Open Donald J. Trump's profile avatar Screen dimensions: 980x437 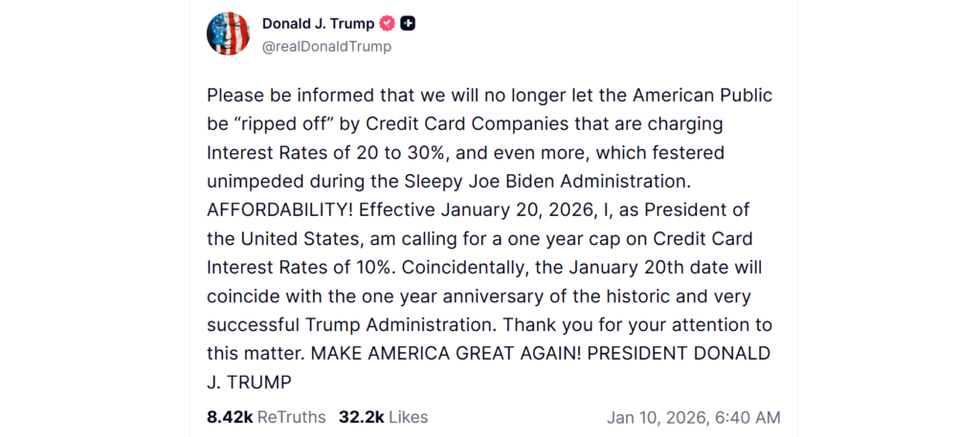pyautogui.click(x=229, y=33)
